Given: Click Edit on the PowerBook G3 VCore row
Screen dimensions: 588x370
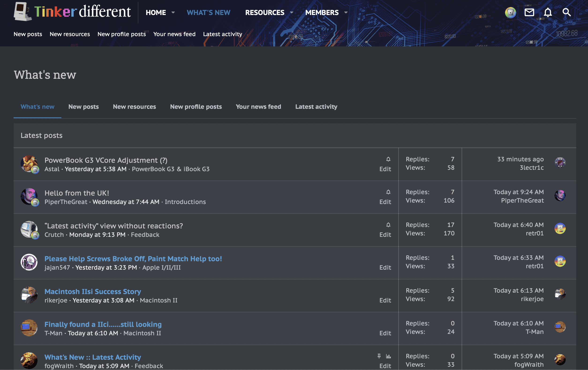Looking at the screenshot, I should click(385, 169).
